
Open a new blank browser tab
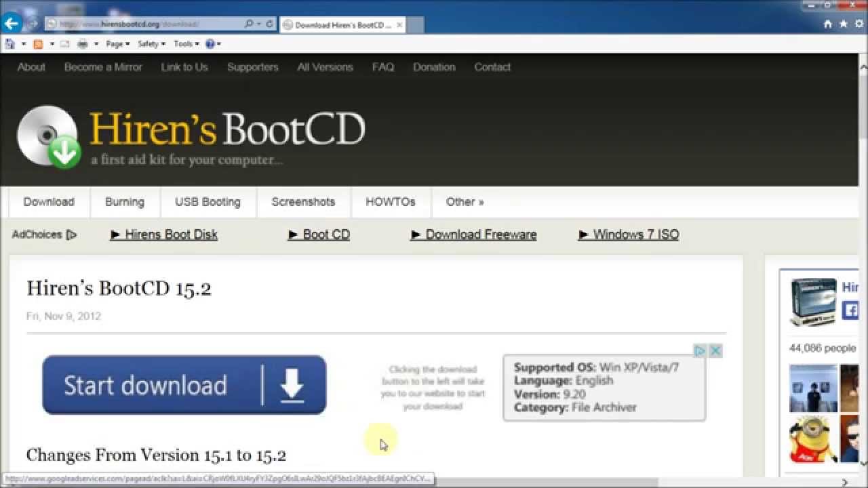(415, 25)
